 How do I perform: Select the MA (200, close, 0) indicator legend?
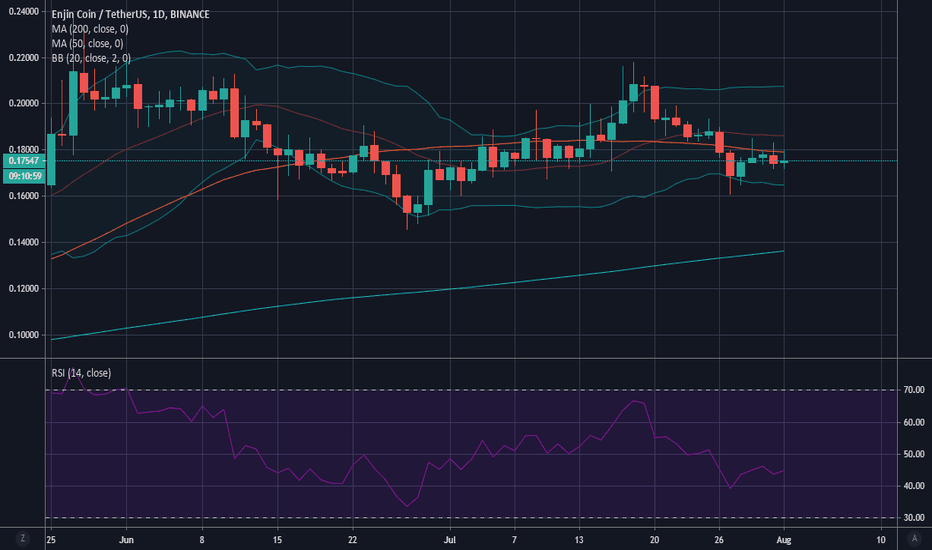click(90, 29)
